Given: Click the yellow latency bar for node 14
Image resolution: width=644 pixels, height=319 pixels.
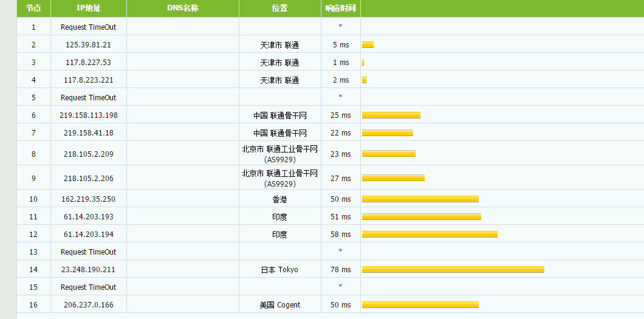Looking at the screenshot, I should pos(453,270).
